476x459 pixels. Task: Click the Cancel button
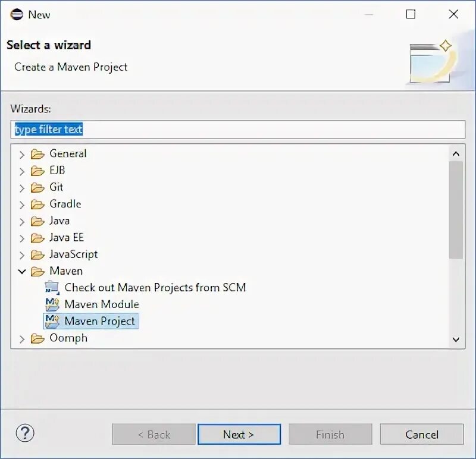pos(422,435)
